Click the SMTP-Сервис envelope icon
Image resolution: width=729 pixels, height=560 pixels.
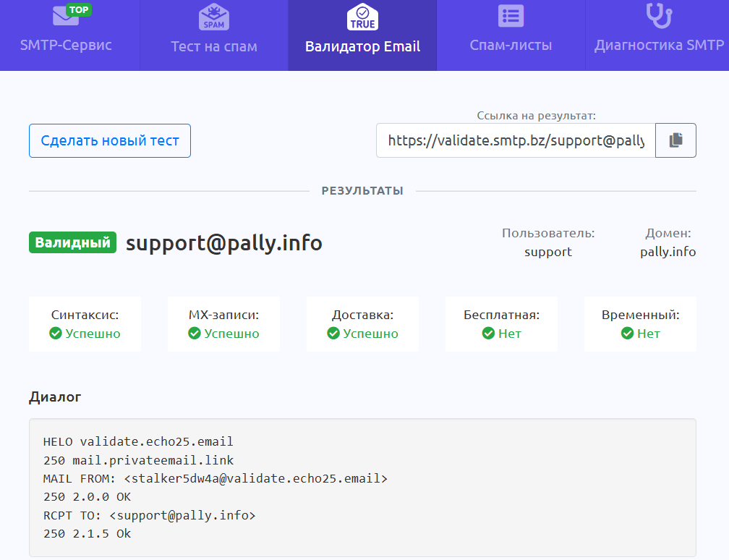point(66,15)
